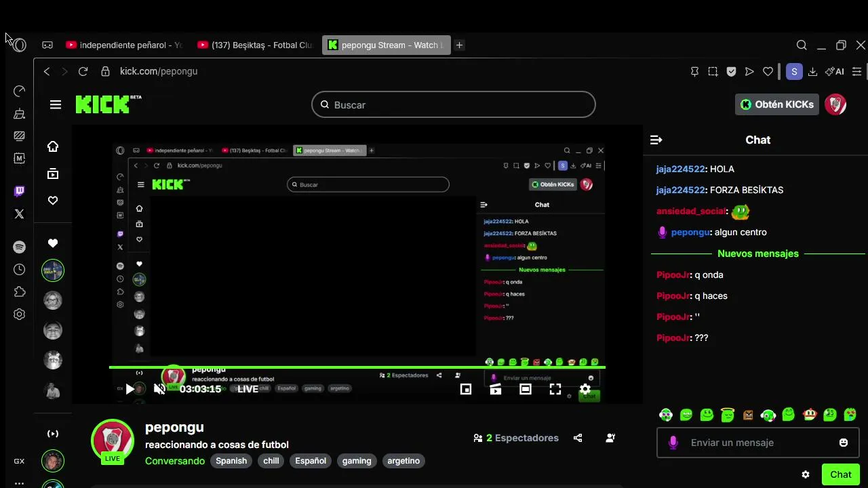
Task: Reload the current page
Action: [83, 71]
